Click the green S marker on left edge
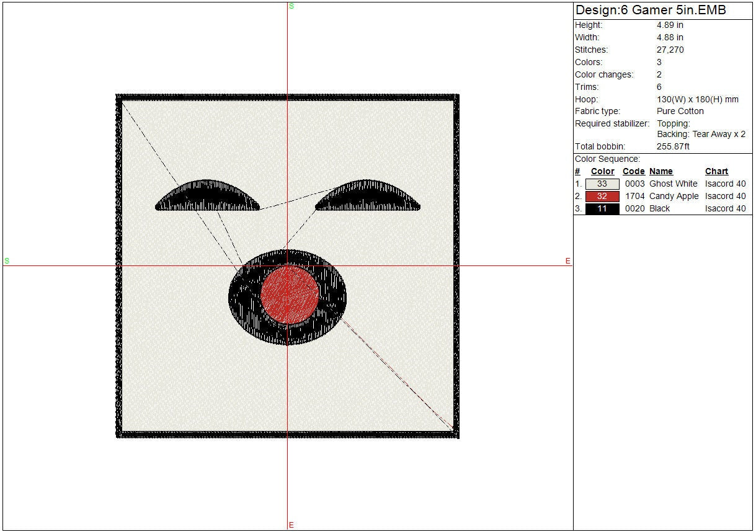The height and width of the screenshot is (532, 756). (x=7, y=261)
